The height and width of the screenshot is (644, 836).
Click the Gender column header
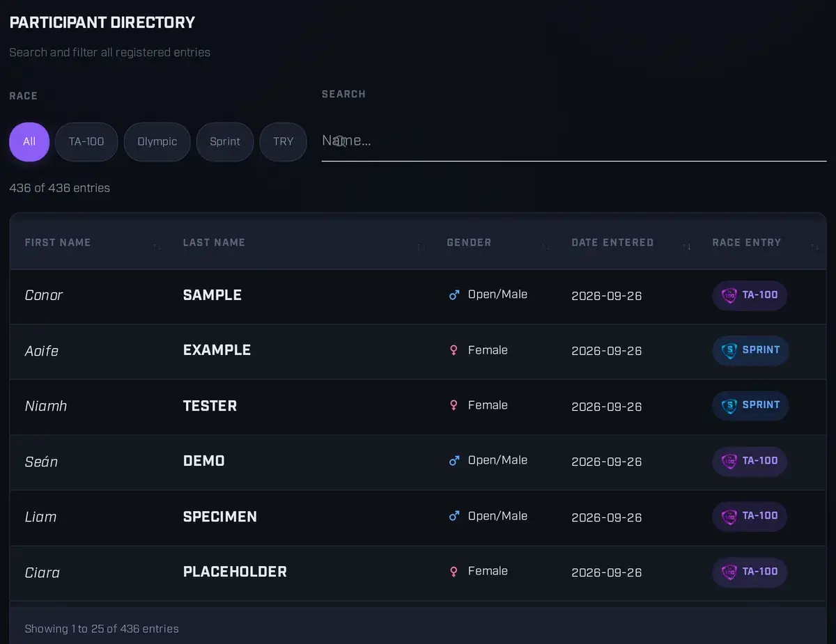(469, 242)
